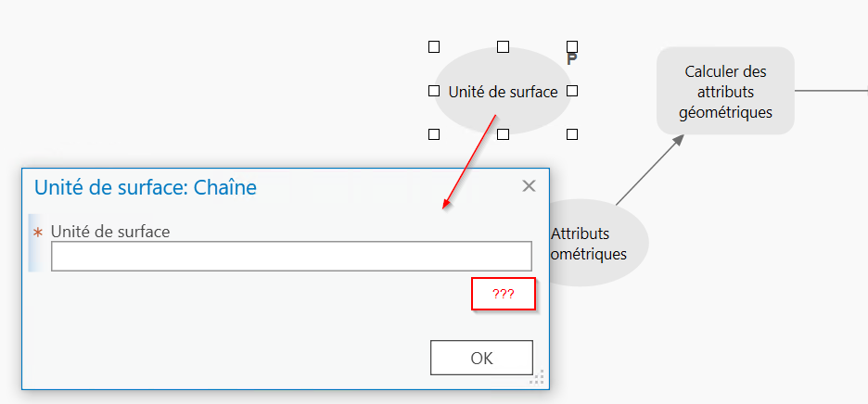Image resolution: width=868 pixels, height=404 pixels.
Task: Close the Unité de surface dialog
Action: pos(529,186)
